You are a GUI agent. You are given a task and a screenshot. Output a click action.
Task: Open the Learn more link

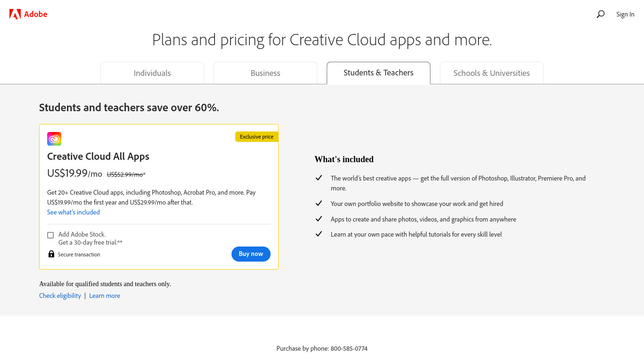point(105,296)
